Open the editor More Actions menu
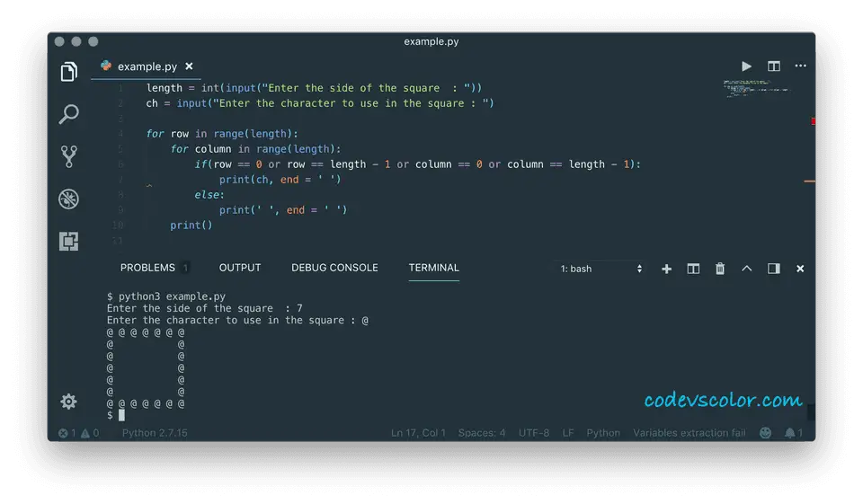The width and height of the screenshot is (863, 504). tap(800, 66)
